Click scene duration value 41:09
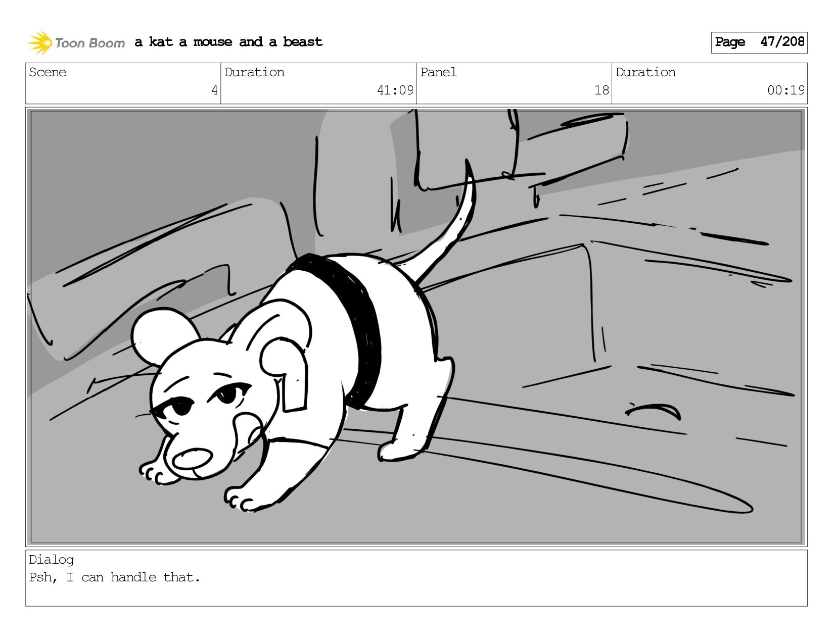The image size is (834, 644). coord(395,90)
